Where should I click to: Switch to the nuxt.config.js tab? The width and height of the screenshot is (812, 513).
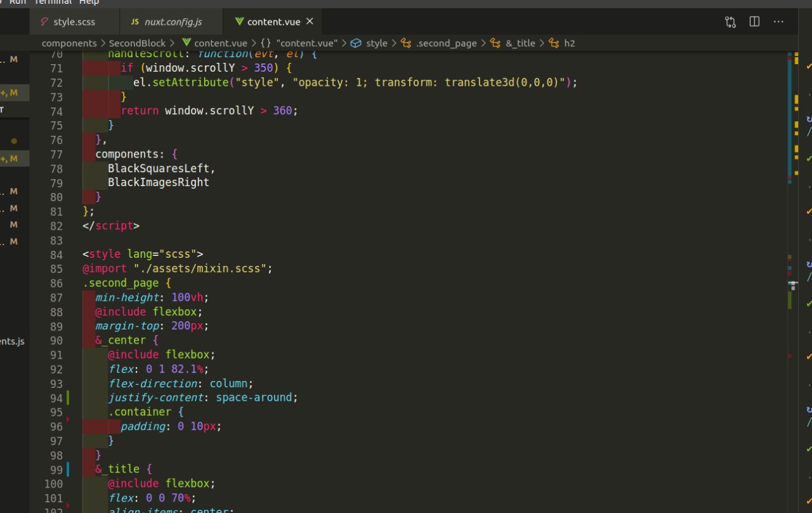[x=173, y=22]
